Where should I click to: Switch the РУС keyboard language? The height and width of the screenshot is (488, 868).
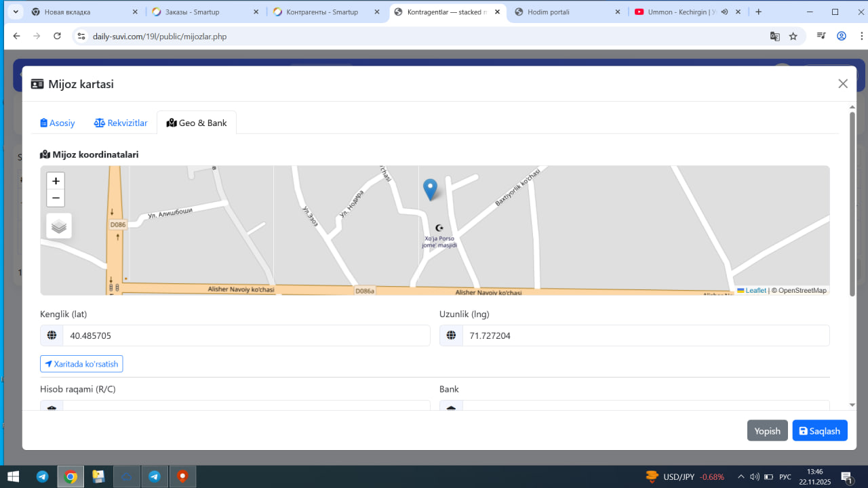coord(785,476)
